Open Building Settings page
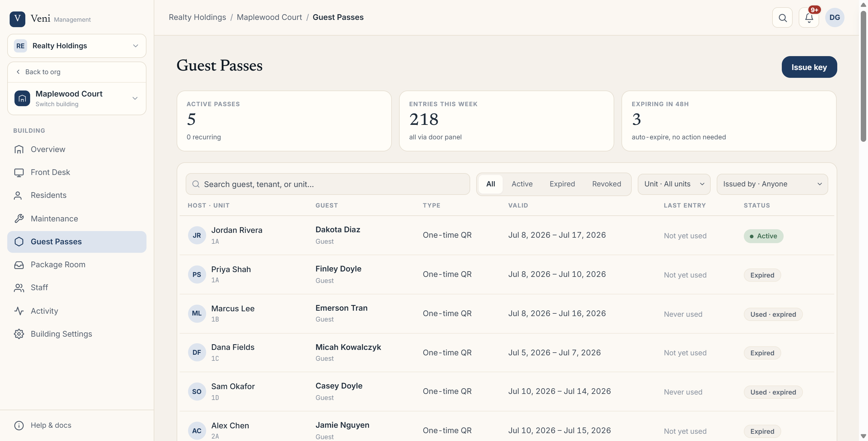 tap(77, 334)
